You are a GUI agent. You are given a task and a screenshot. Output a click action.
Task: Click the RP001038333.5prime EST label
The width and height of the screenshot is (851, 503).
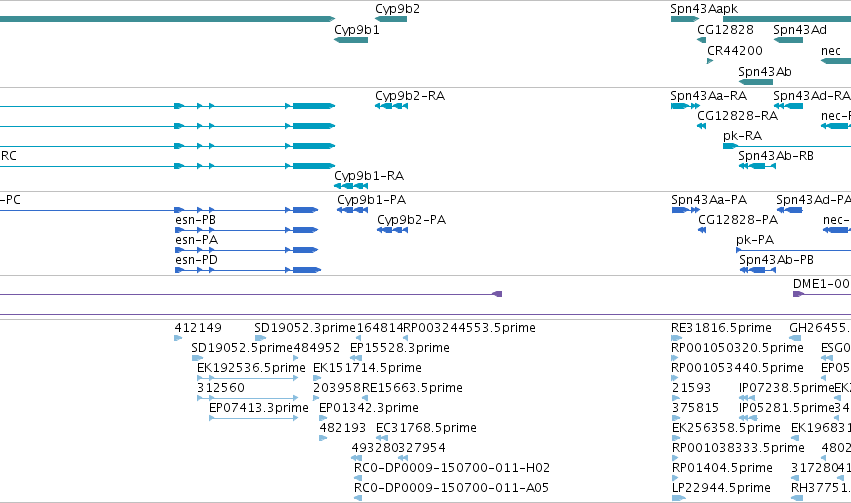point(738,448)
